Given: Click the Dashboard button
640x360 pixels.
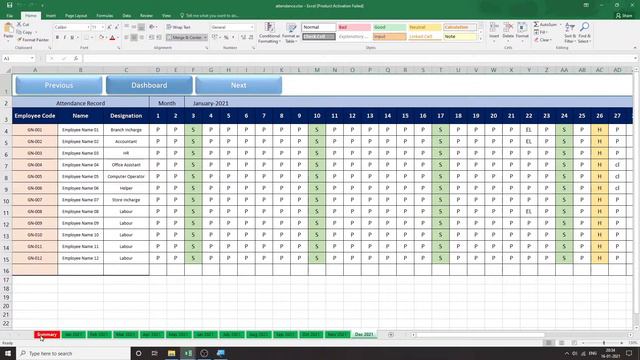Looking at the screenshot, I should pyautogui.click(x=149, y=85).
